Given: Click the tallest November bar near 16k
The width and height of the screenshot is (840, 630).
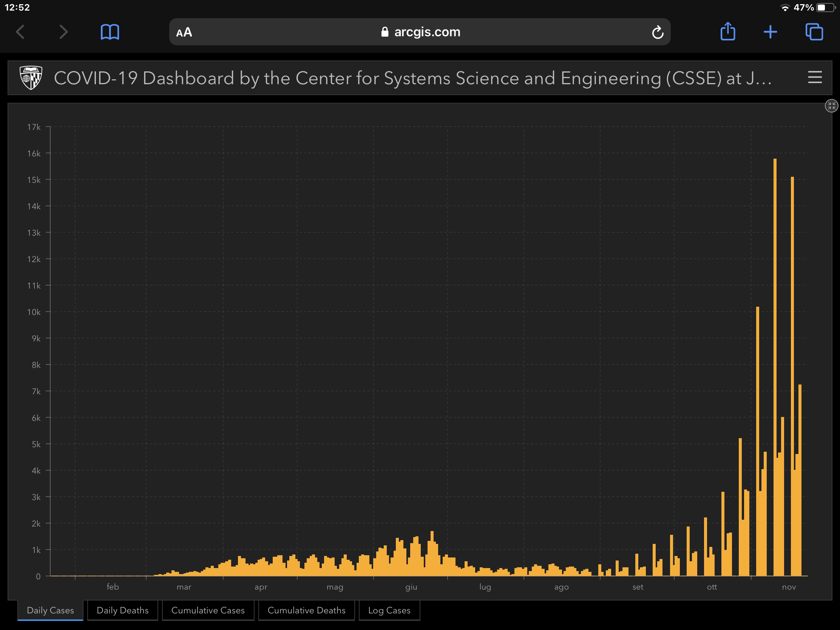Looking at the screenshot, I should point(775,367).
